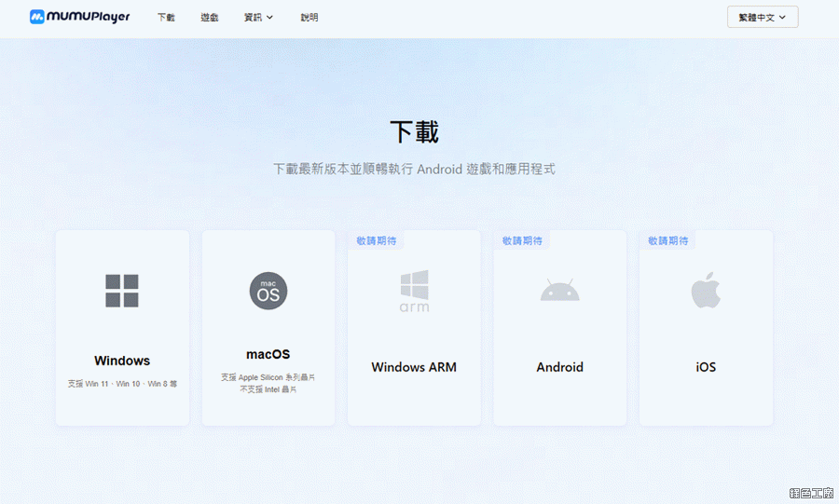839x504 pixels.
Task: Click 敬請期待 badge on Android card
Action: 522,240
